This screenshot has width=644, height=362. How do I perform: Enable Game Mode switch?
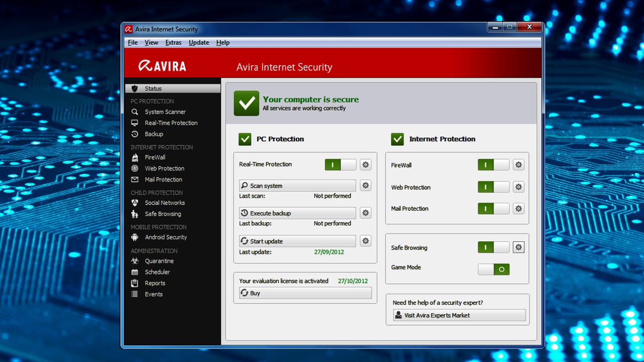[494, 269]
